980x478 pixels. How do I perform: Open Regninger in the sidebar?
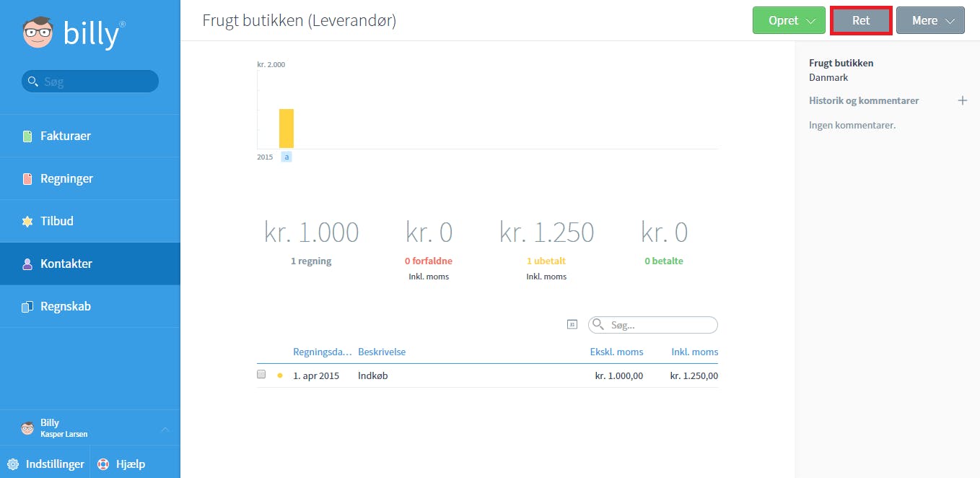tap(90, 178)
